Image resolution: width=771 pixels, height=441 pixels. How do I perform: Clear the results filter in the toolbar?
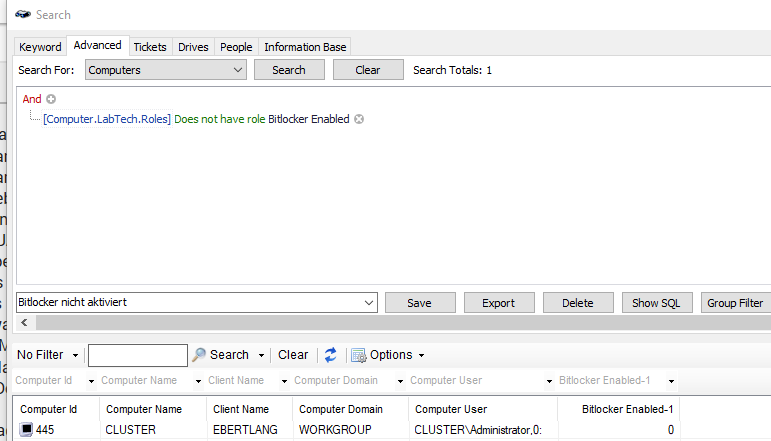[x=293, y=355]
